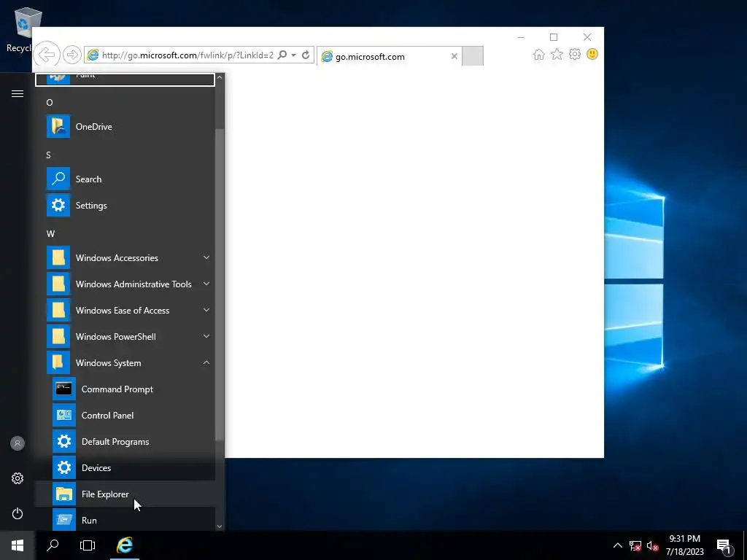Open Run dialog entry
747x560 pixels.
click(125, 519)
